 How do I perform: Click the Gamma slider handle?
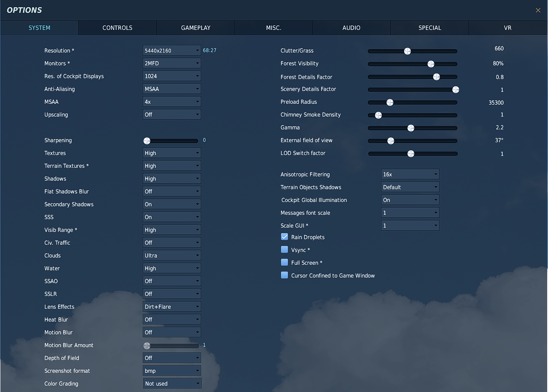tap(411, 128)
